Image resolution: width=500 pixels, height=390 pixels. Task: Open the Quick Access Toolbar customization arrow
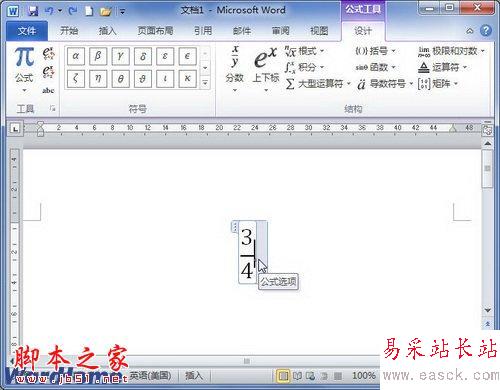point(122,12)
